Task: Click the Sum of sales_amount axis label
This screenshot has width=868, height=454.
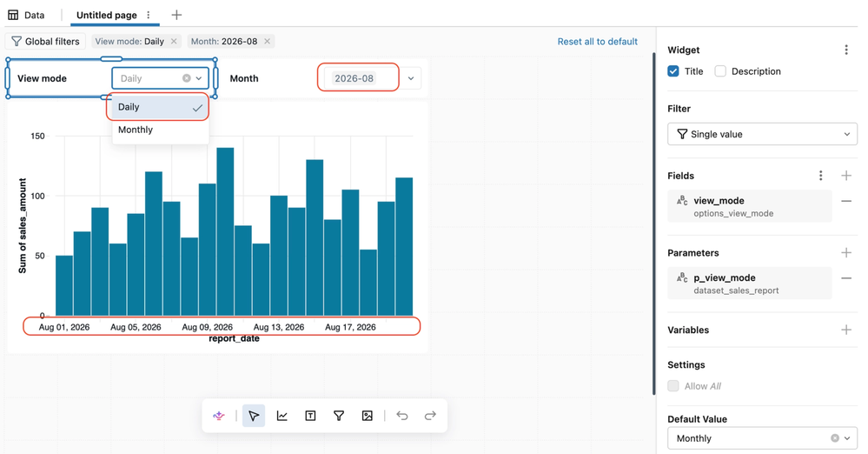Action: pyautogui.click(x=22, y=225)
